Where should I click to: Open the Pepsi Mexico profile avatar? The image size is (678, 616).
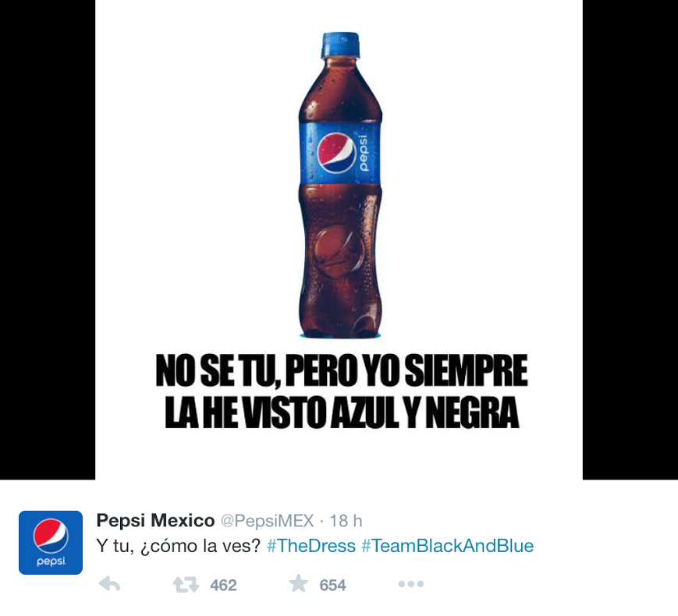[x=51, y=543]
